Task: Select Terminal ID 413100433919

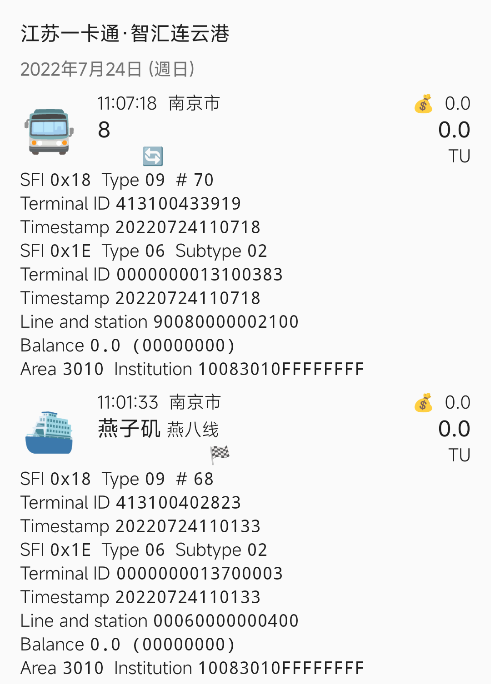Action: pos(130,204)
